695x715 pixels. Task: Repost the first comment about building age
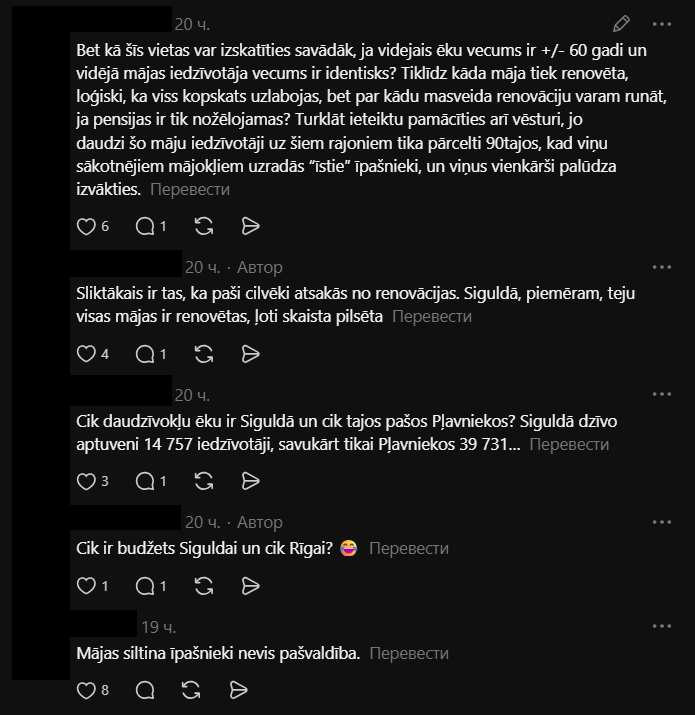pos(204,226)
